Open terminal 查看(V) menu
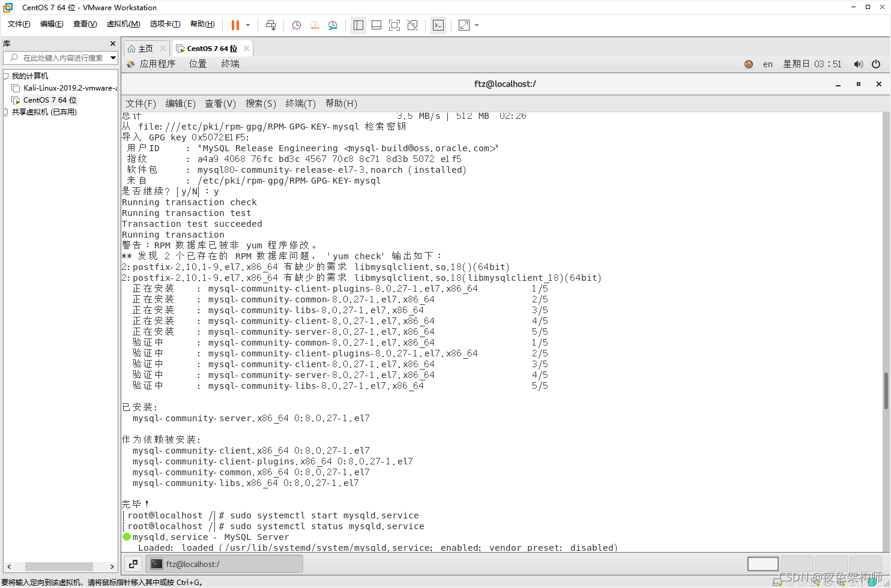The width and height of the screenshot is (891, 588). pyautogui.click(x=220, y=103)
